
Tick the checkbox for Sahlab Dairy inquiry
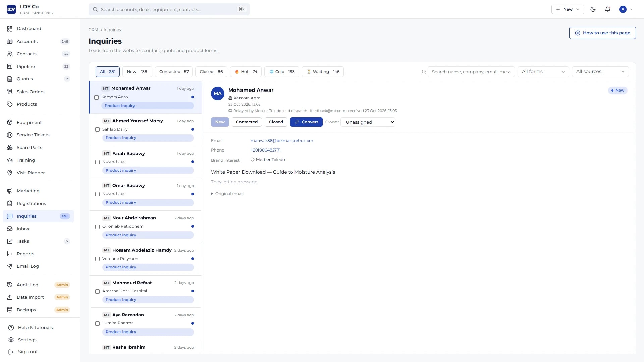coord(98,129)
